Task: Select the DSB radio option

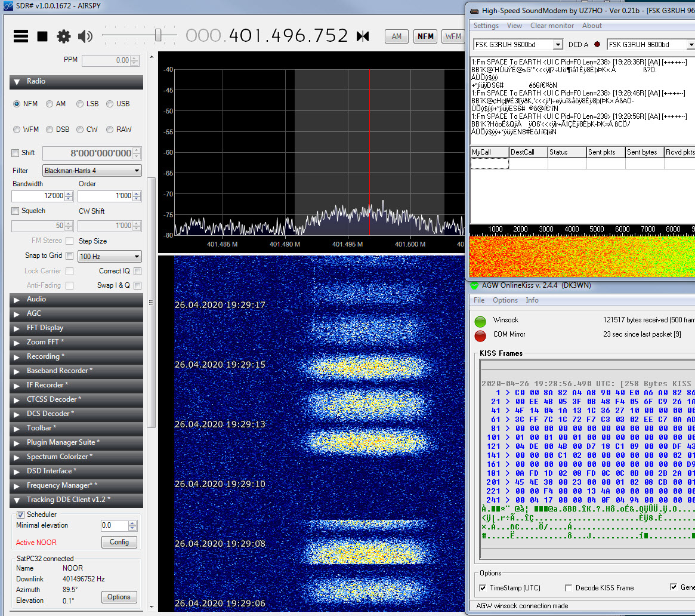Action: point(50,130)
